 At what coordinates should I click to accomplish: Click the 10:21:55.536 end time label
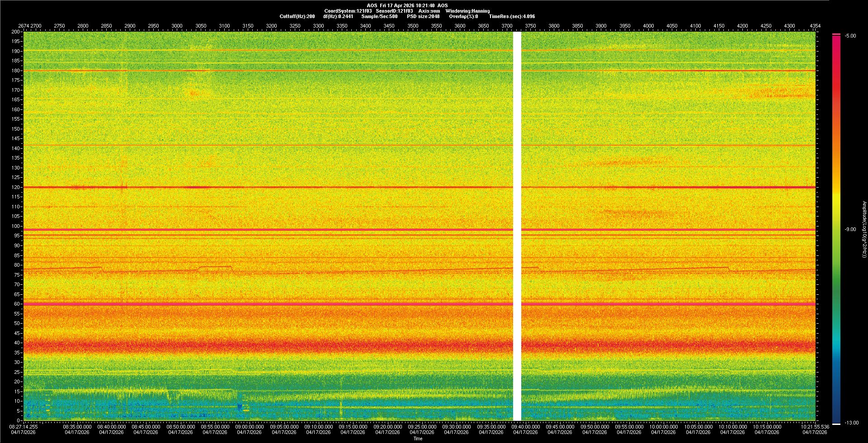point(815,427)
